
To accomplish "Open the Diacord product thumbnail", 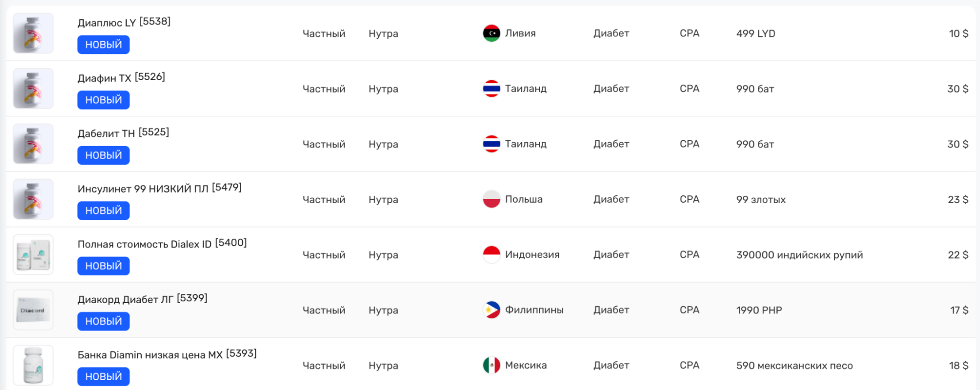I will coord(33,310).
